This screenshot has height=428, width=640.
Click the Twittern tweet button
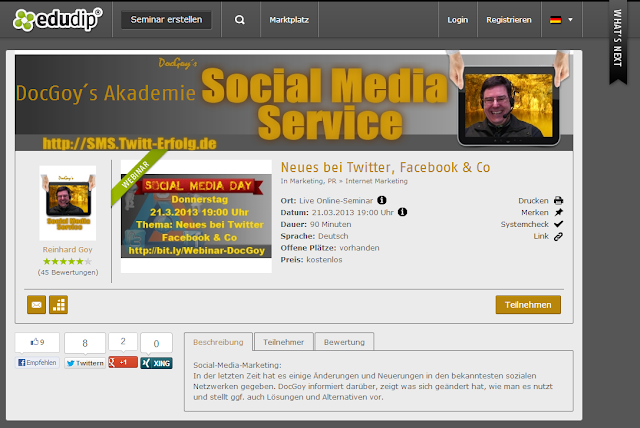click(85, 363)
